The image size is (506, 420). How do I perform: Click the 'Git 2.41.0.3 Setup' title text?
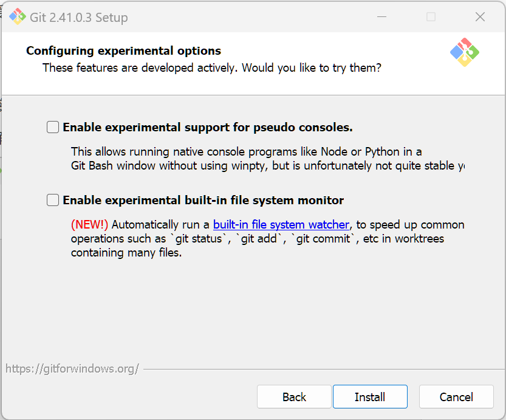click(x=79, y=18)
